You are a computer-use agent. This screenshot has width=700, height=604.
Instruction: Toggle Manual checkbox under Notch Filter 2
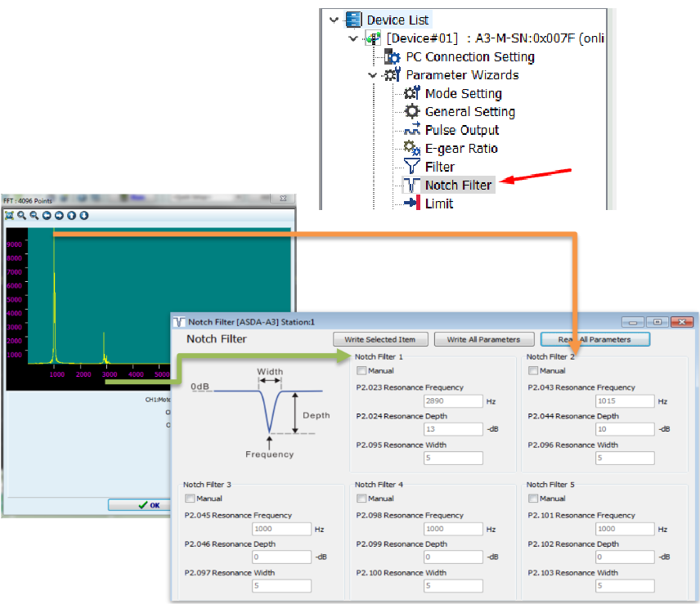[533, 371]
